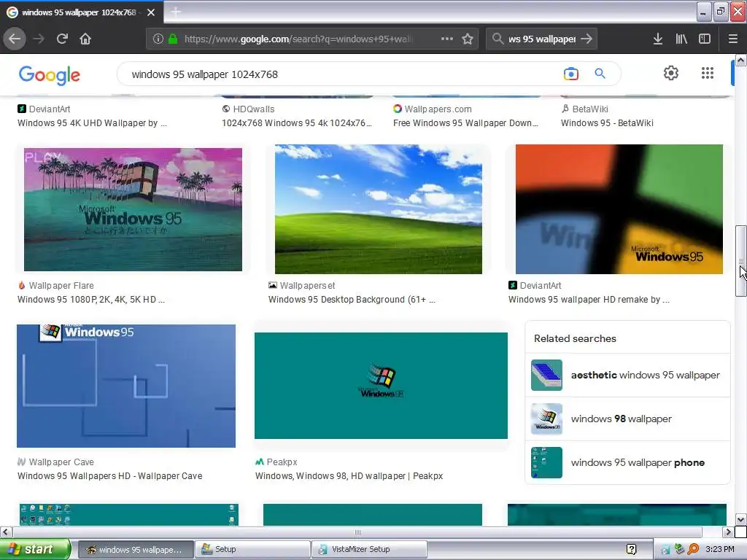Select windows 95 wallpaper phone related search
The image size is (747, 560).
point(627,462)
